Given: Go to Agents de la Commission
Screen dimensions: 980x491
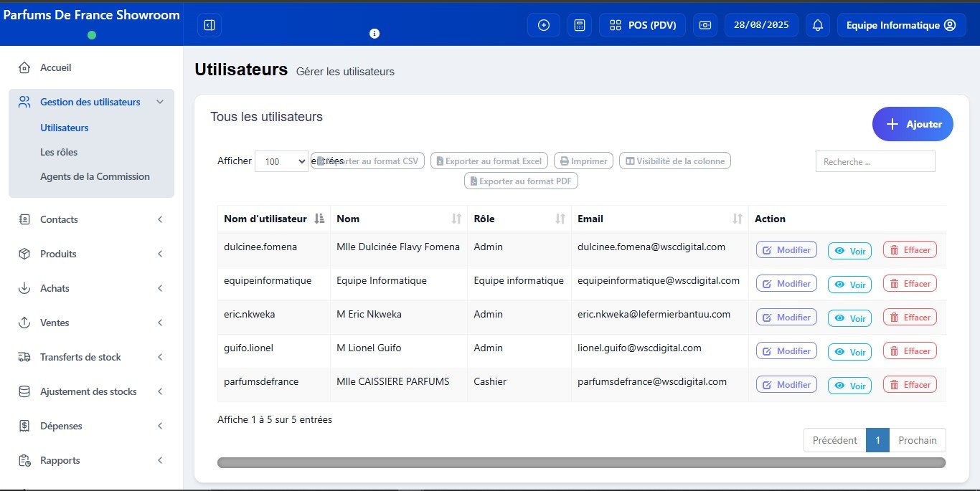Looking at the screenshot, I should click(x=95, y=176).
